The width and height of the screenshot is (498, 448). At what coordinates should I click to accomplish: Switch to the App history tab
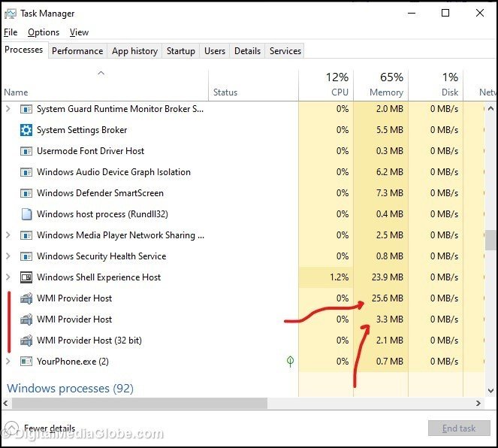pos(134,51)
